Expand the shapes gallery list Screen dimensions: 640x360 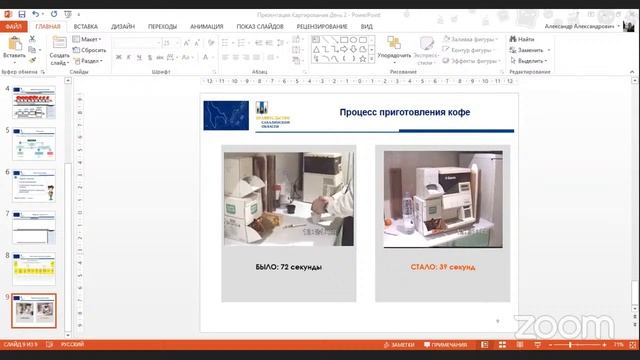coord(371,60)
